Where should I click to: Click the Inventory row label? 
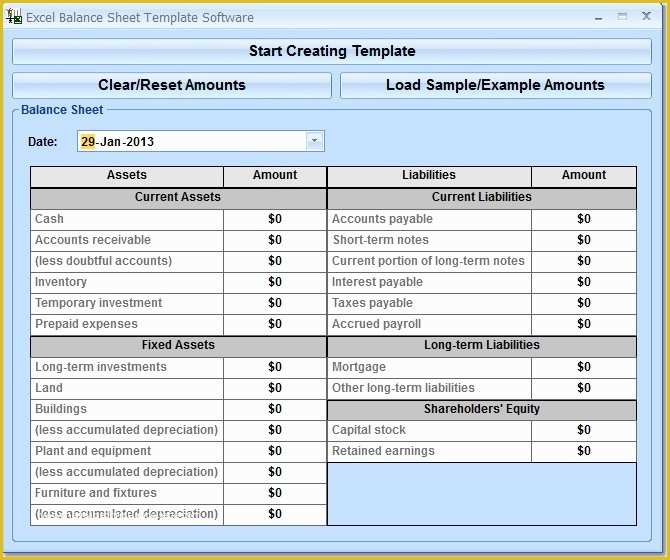(x=61, y=282)
